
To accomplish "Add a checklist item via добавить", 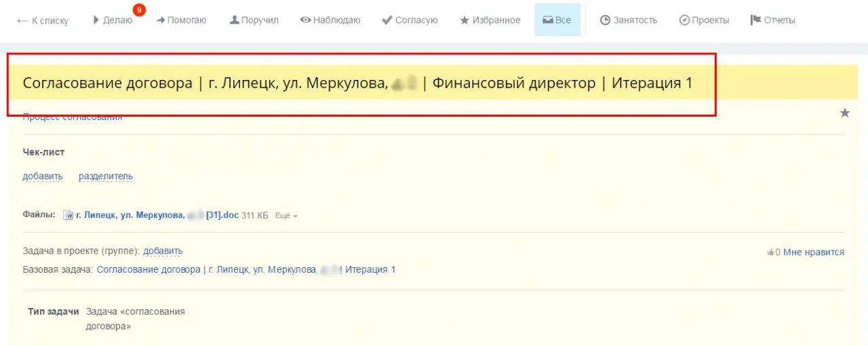I will (43, 176).
